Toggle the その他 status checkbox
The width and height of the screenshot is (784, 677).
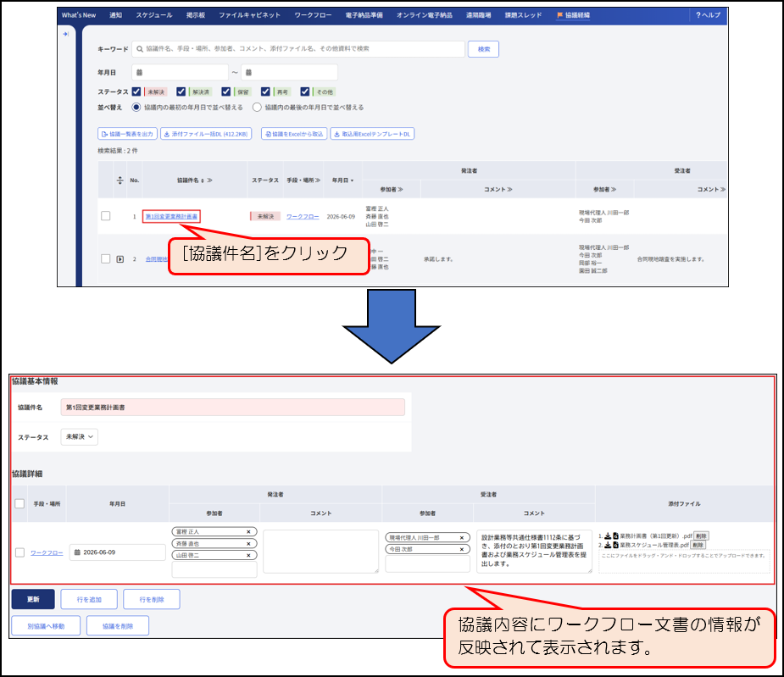click(305, 92)
